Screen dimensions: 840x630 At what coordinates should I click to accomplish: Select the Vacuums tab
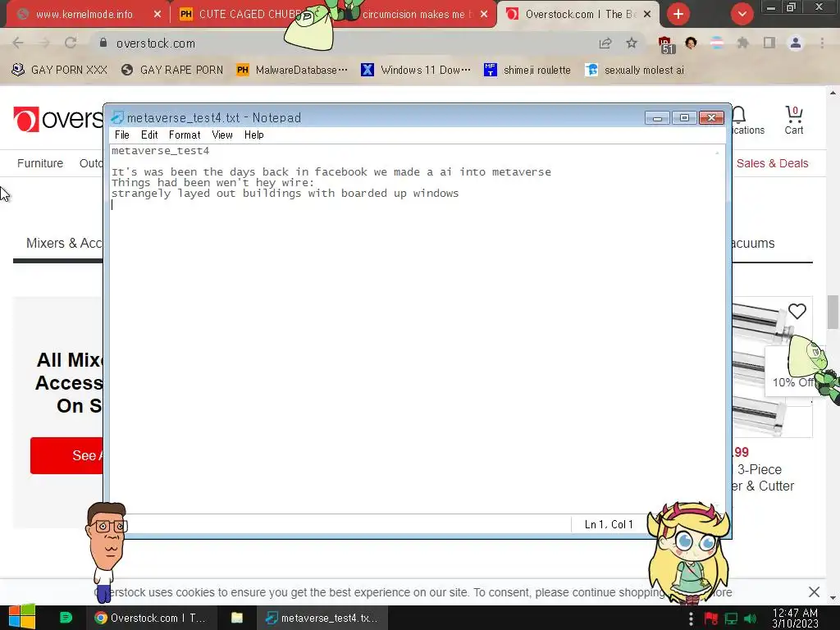(x=754, y=243)
